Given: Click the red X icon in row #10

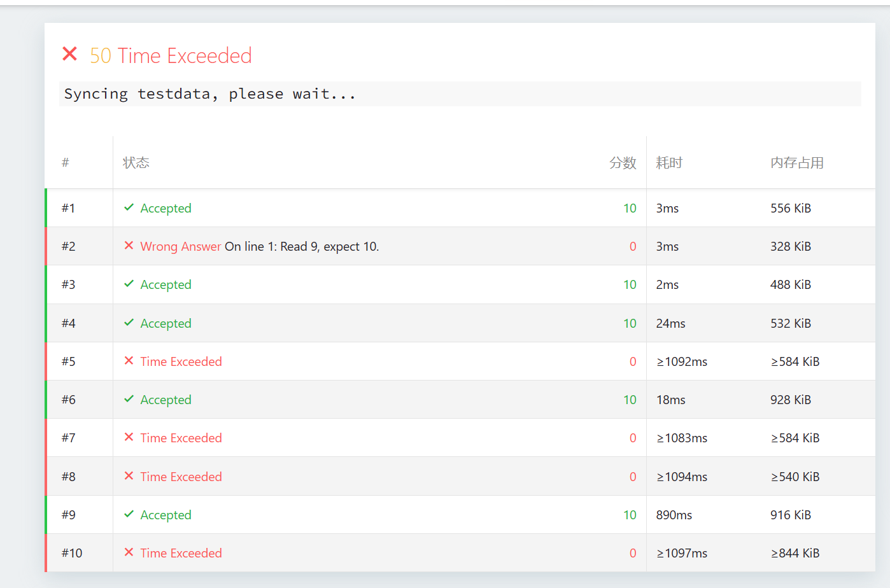Looking at the screenshot, I should [129, 552].
